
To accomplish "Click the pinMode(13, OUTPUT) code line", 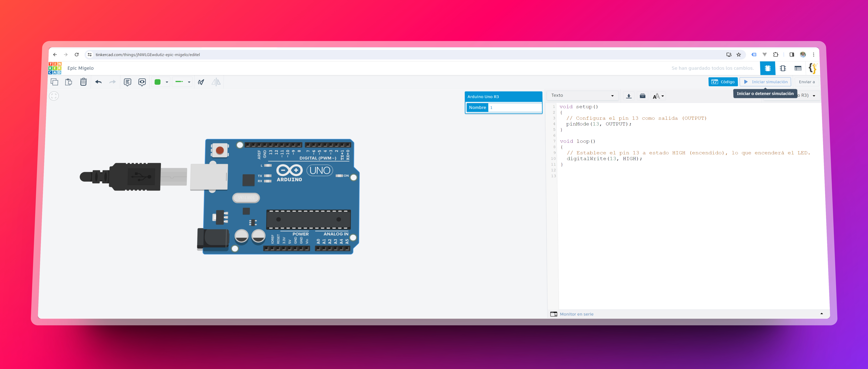I will 599,124.
